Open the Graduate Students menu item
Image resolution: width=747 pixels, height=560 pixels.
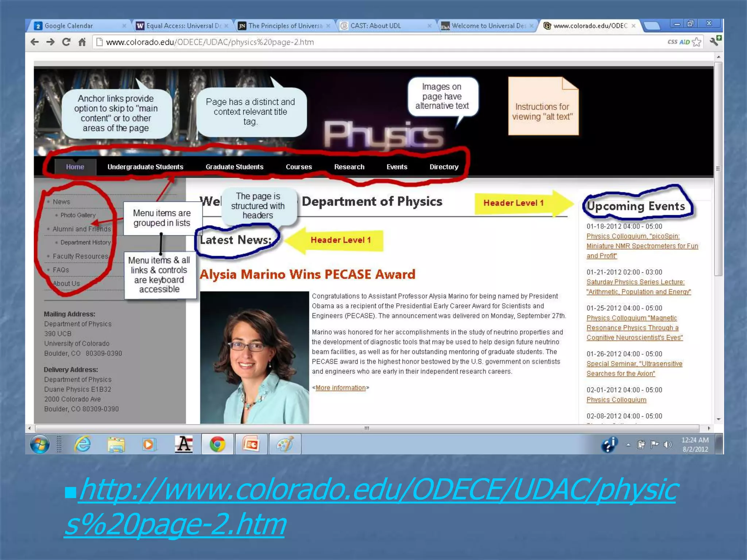click(x=235, y=167)
